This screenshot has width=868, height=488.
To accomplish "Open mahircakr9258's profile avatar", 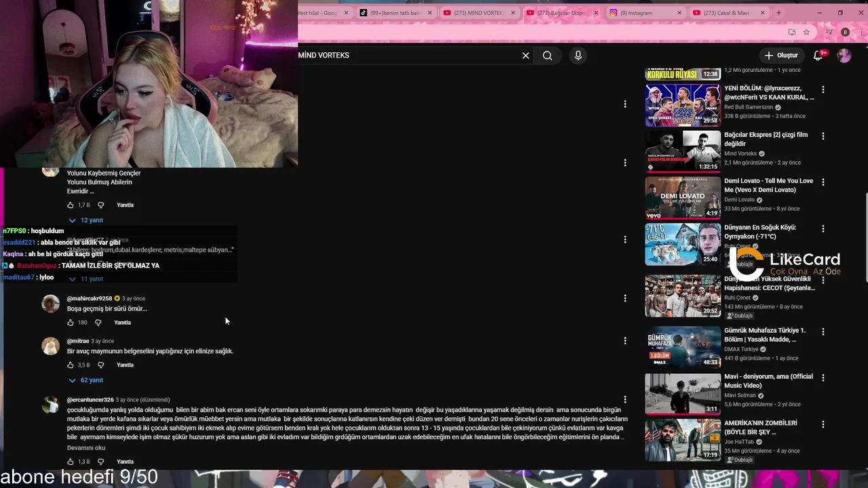I will pos(51,304).
